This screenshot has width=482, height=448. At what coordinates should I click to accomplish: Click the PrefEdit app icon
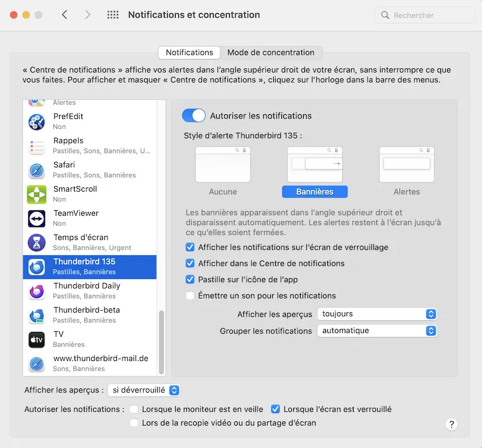37,122
